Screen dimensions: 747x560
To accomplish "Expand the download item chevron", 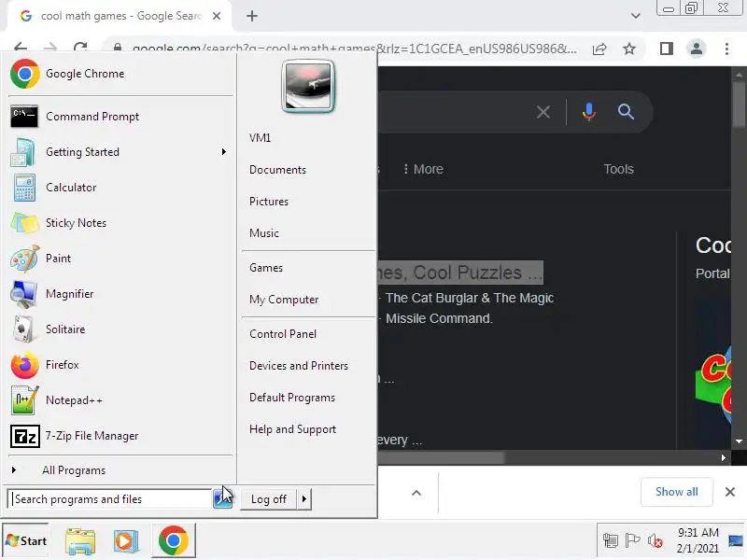I will point(416,493).
